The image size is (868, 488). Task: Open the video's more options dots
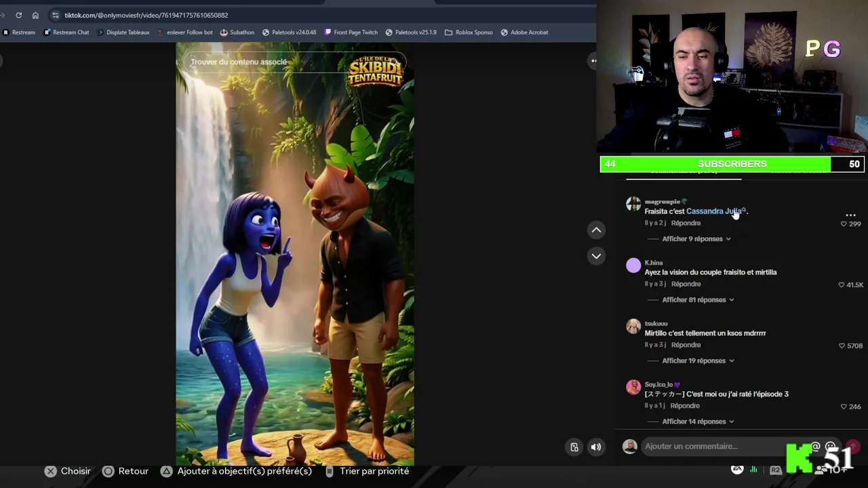click(593, 61)
